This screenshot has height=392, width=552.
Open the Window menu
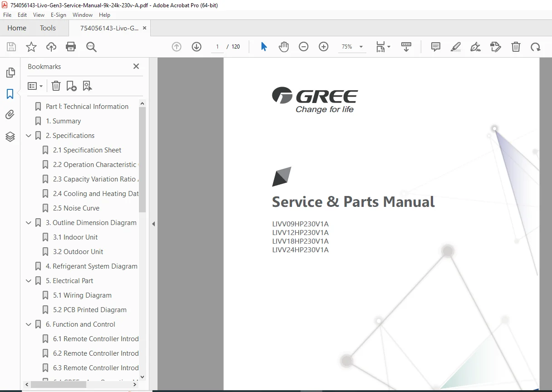(83, 15)
